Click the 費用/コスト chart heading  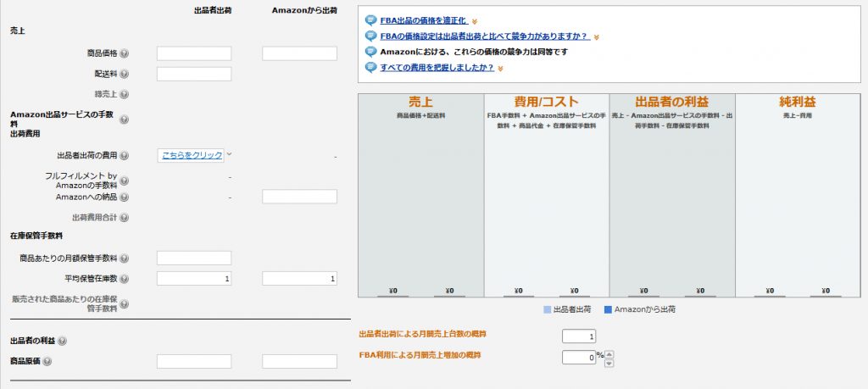coord(547,102)
